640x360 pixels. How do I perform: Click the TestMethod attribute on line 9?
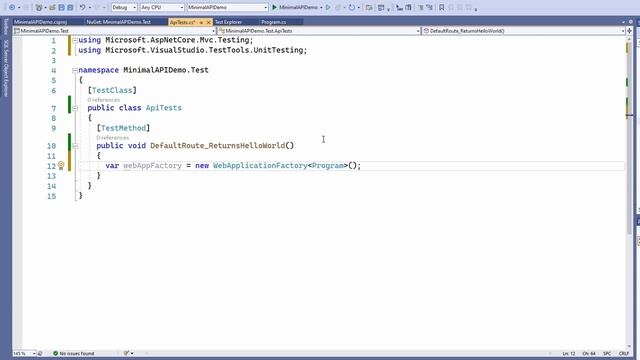123,128
